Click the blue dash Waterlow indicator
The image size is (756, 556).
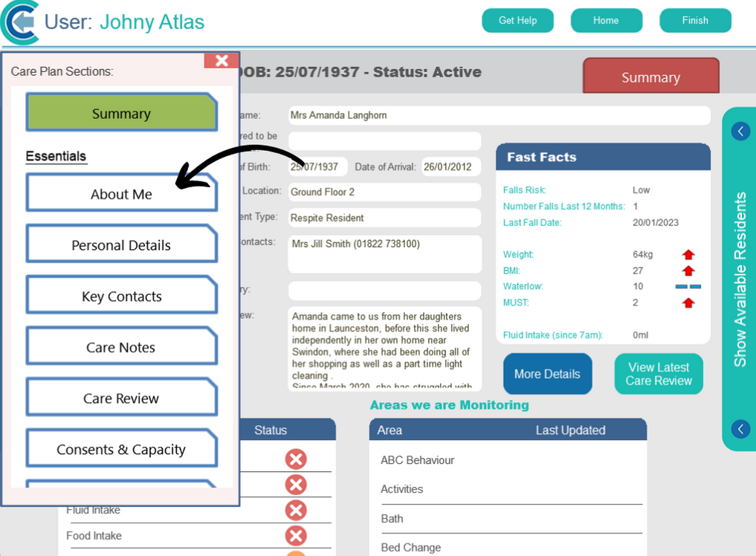click(x=688, y=286)
